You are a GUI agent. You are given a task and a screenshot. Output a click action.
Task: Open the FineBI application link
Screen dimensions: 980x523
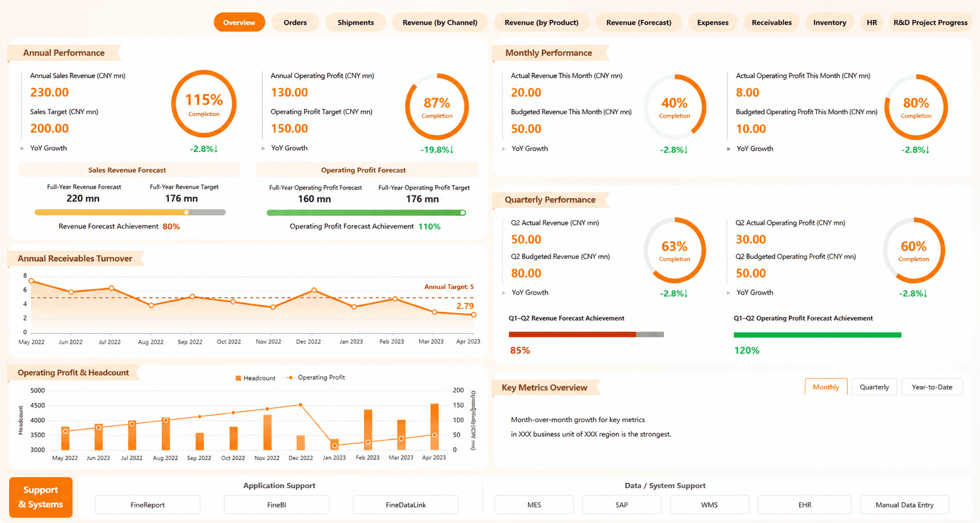point(277,505)
